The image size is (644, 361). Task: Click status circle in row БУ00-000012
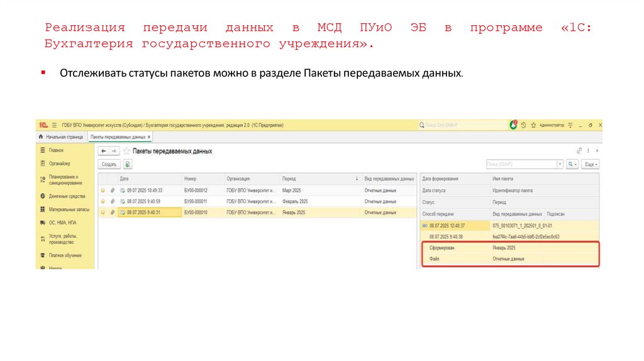(x=103, y=191)
